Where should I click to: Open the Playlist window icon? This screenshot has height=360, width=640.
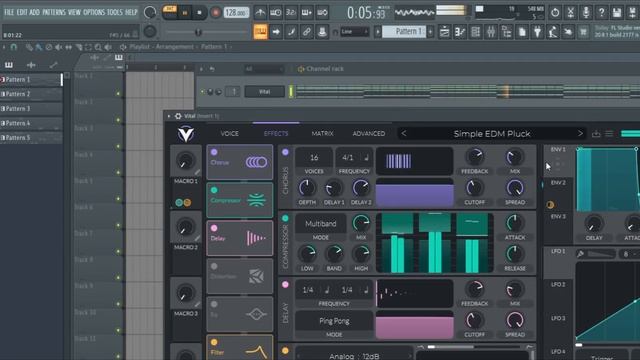pos(444,32)
